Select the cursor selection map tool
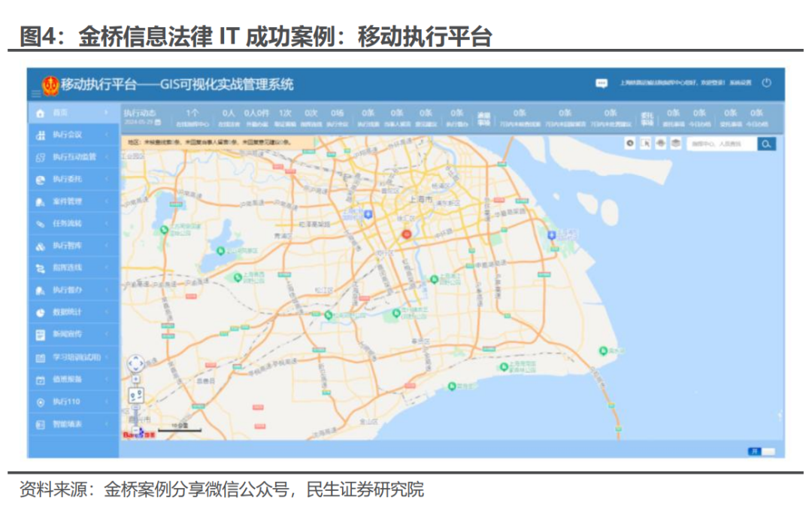Viewport: 812px width, 509px height. click(645, 144)
